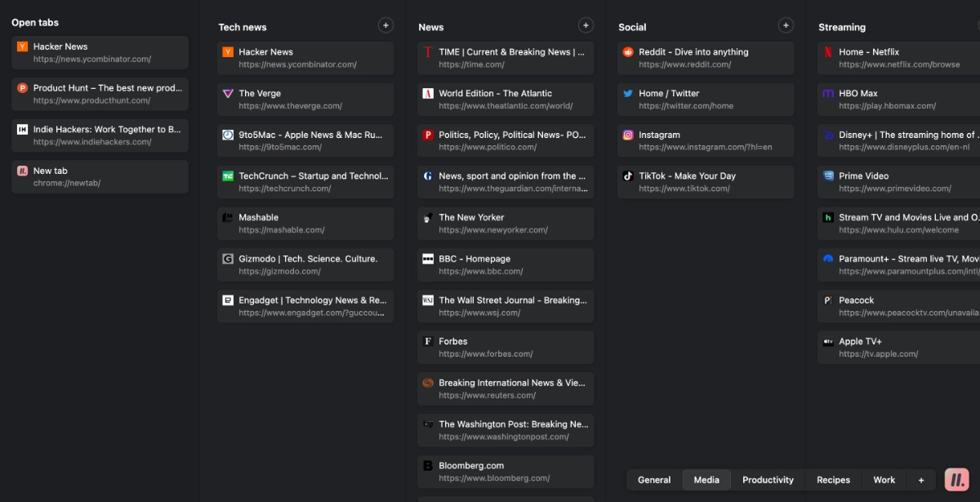This screenshot has height=502, width=980.
Task: Click the New tab entry in Open tabs
Action: click(100, 177)
